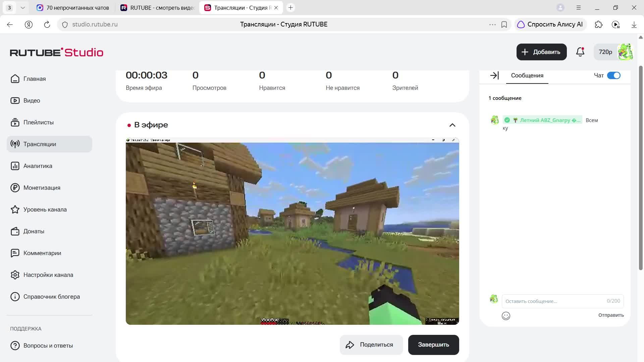Open a new browser tab

pos(291,8)
